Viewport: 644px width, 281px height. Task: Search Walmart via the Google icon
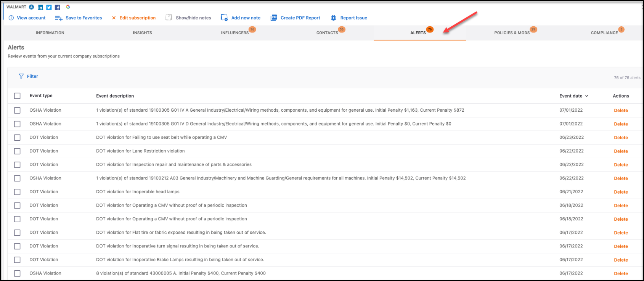[68, 7]
